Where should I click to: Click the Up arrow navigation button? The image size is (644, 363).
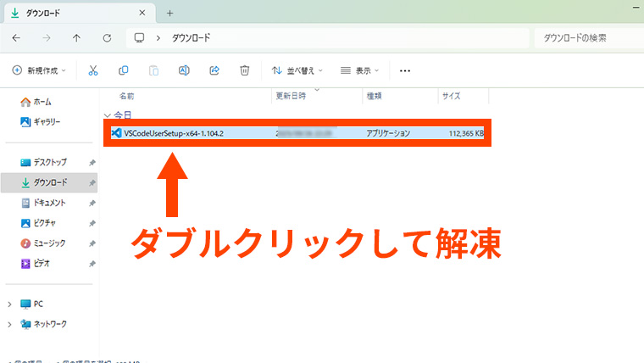pos(77,38)
